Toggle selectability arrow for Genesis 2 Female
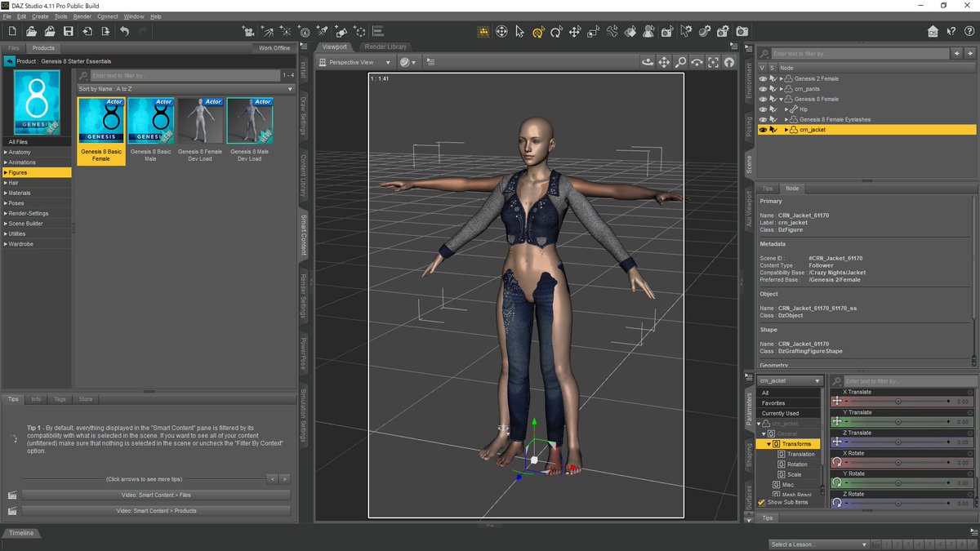Screen dimensions: 980x551 coord(773,78)
